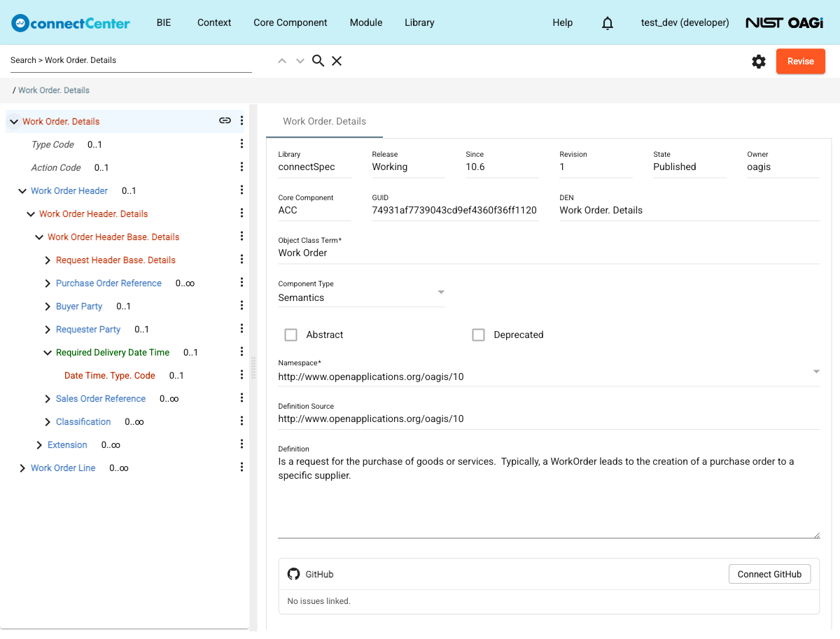Collapse the Work Order Header node
This screenshot has height=639, width=840.
22,190
